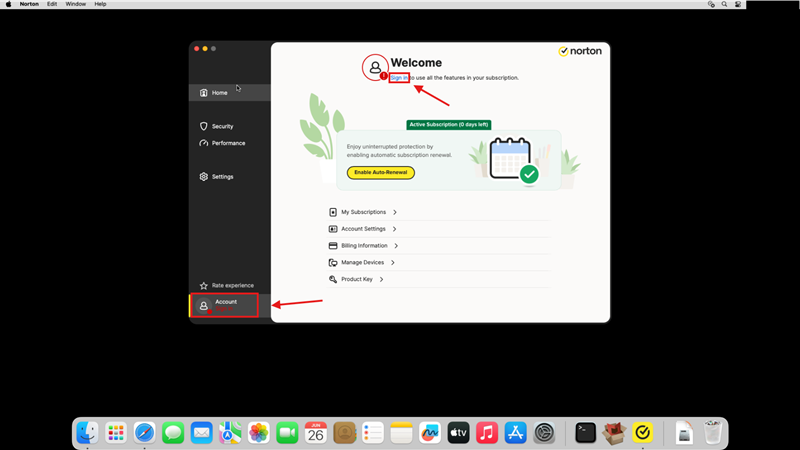Open App Store from the Dock
This screenshot has width=800, height=450.
516,433
